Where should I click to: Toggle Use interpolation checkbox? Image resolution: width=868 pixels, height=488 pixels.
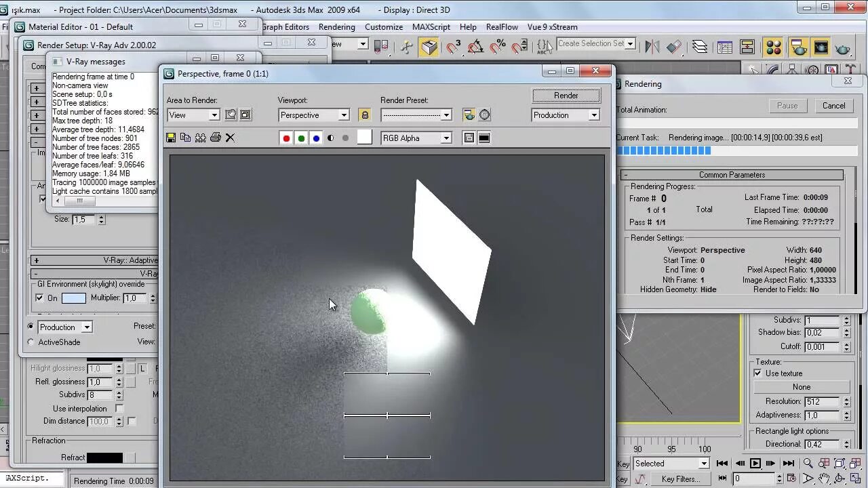click(x=119, y=409)
